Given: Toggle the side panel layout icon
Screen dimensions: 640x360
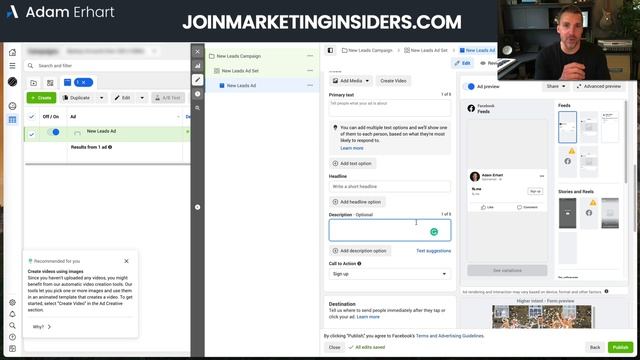Looking at the screenshot, I should click(330, 50).
